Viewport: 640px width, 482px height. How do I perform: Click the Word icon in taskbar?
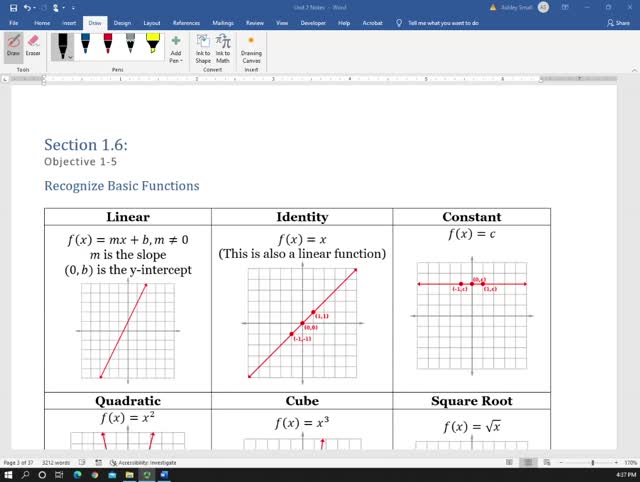[164, 475]
